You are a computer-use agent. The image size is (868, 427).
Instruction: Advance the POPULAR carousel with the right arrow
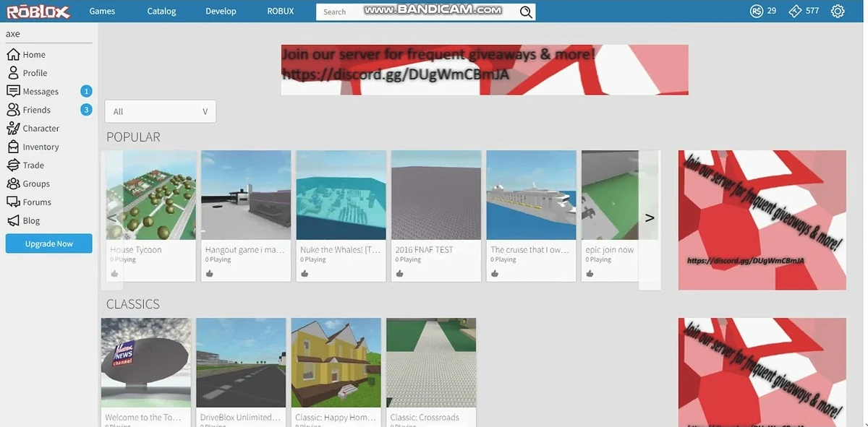[650, 216]
